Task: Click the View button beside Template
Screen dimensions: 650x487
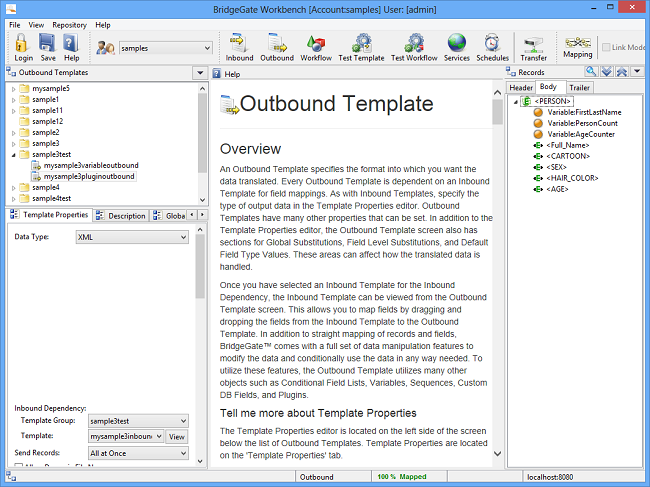Action: tap(177, 436)
